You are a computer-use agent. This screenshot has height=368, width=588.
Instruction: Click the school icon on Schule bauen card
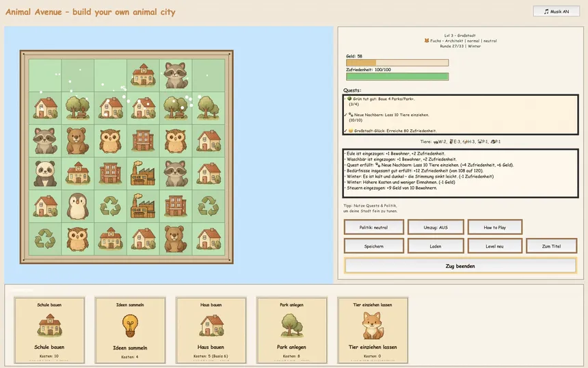pyautogui.click(x=51, y=326)
